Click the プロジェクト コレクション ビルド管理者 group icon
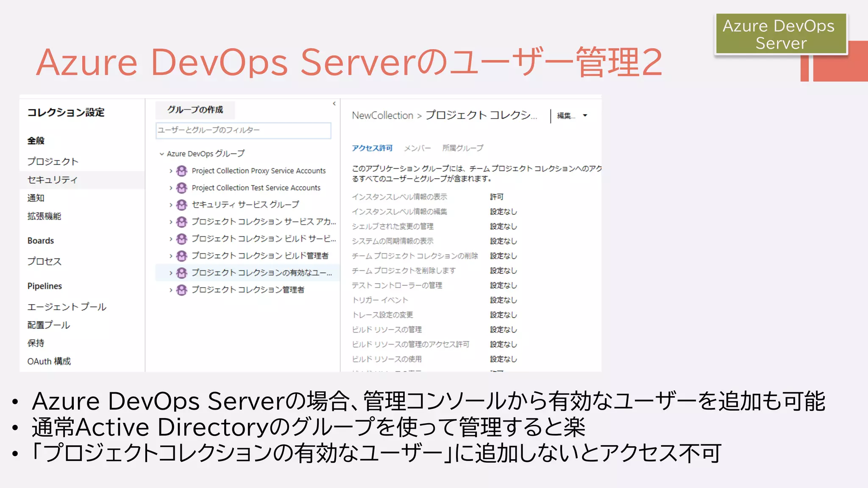868x488 pixels. 182,256
